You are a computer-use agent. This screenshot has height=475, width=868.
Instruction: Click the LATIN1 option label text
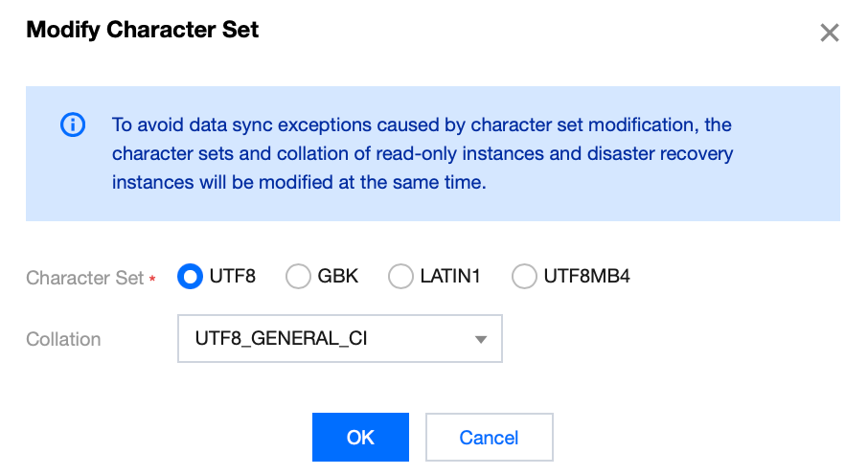449,277
